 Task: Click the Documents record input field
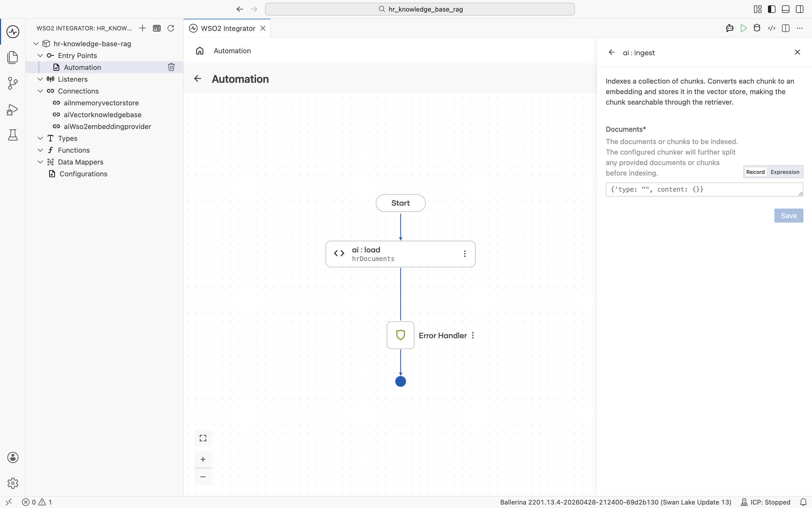coord(704,189)
